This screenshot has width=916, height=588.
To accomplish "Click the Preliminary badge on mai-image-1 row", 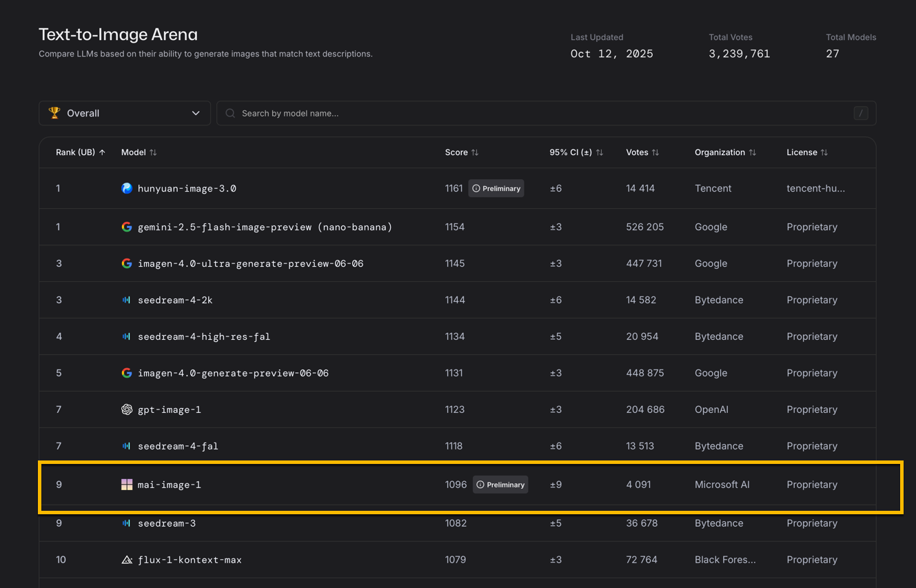I will pyautogui.click(x=500, y=485).
